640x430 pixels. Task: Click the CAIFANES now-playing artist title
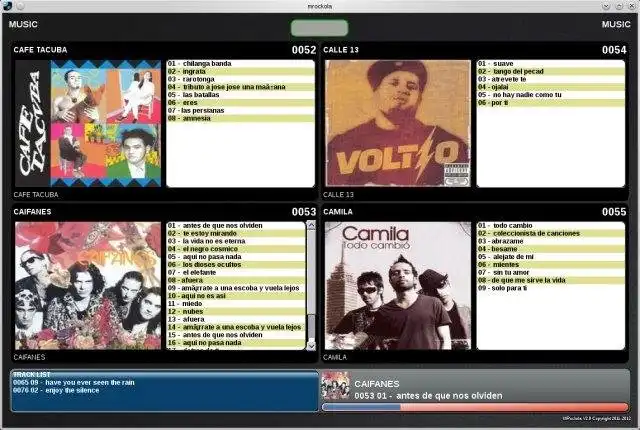click(377, 384)
